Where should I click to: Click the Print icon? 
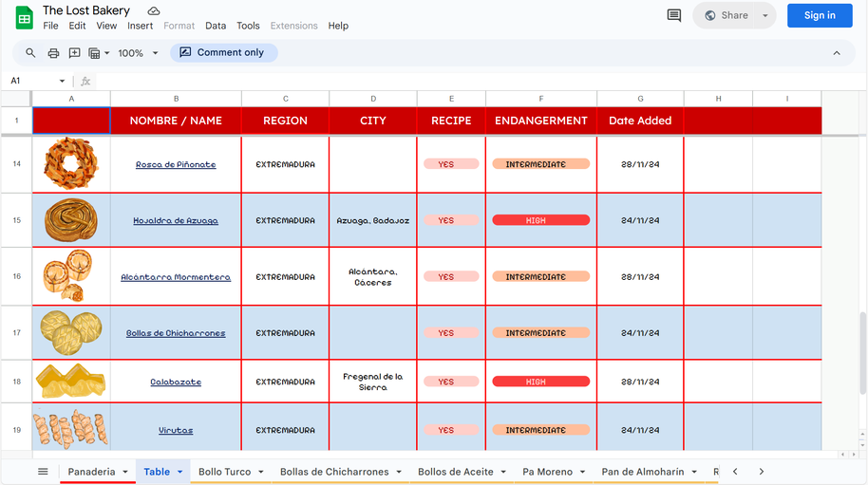coord(53,53)
